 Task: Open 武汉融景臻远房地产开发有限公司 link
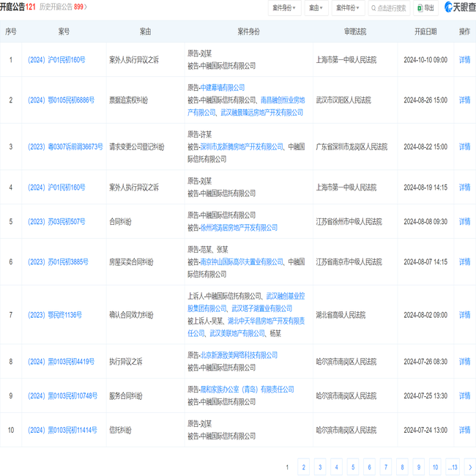261,113
